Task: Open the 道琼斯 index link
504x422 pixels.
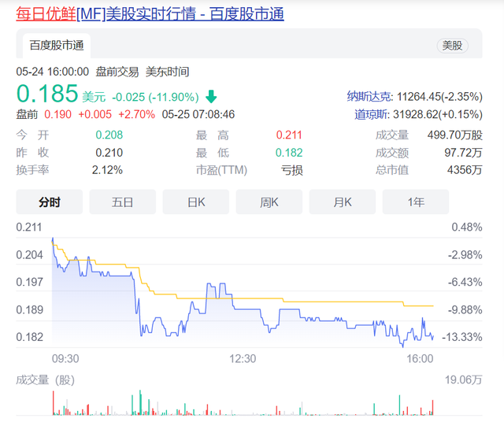Action: coord(372,114)
